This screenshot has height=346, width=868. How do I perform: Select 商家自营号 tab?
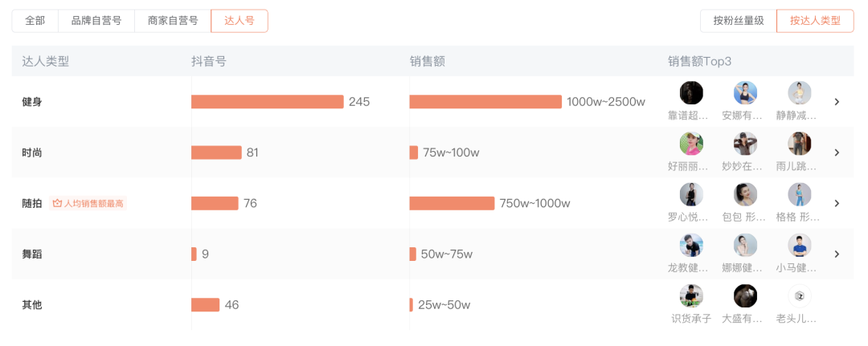[x=173, y=21]
